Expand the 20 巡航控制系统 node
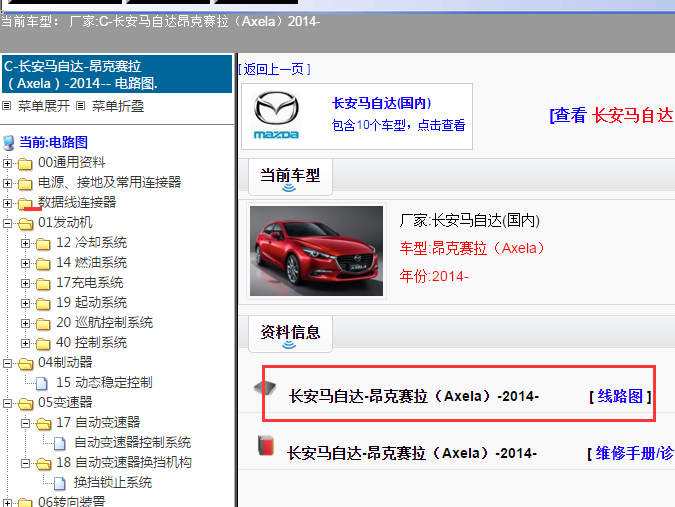The width and height of the screenshot is (675, 507). point(25,323)
